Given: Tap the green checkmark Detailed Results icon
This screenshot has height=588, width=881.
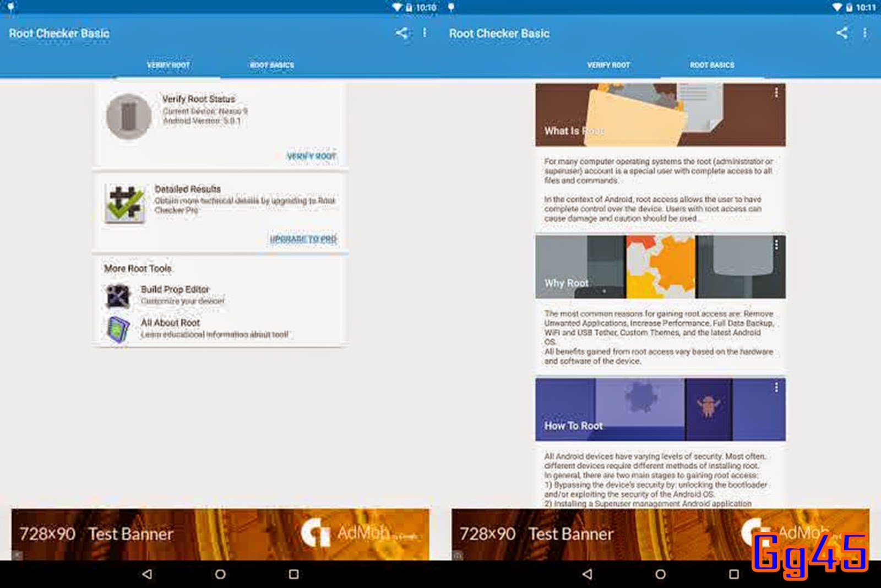Looking at the screenshot, I should pyautogui.click(x=124, y=204).
